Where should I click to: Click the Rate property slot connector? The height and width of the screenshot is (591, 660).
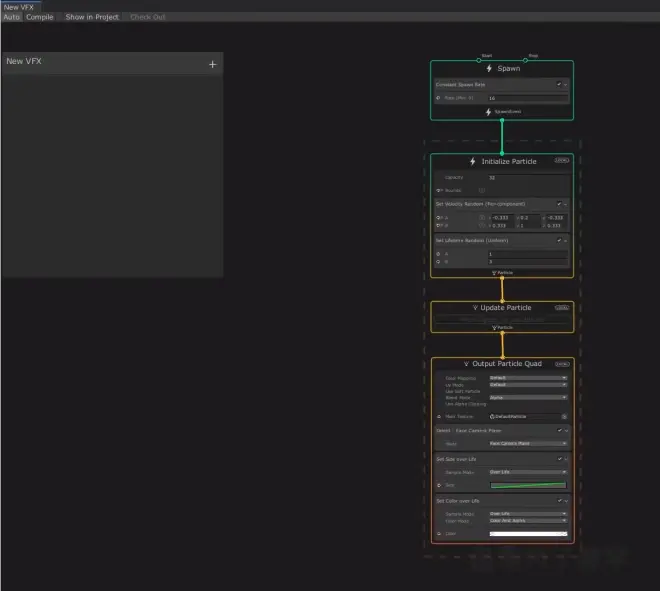(438, 98)
